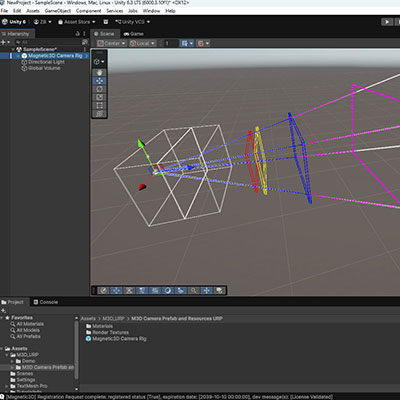Select Global Volume in the Hierarchy
Screen dimensions: 400x400
point(44,68)
